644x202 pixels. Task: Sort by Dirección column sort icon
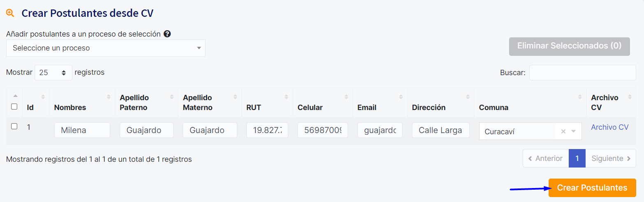[468, 97]
